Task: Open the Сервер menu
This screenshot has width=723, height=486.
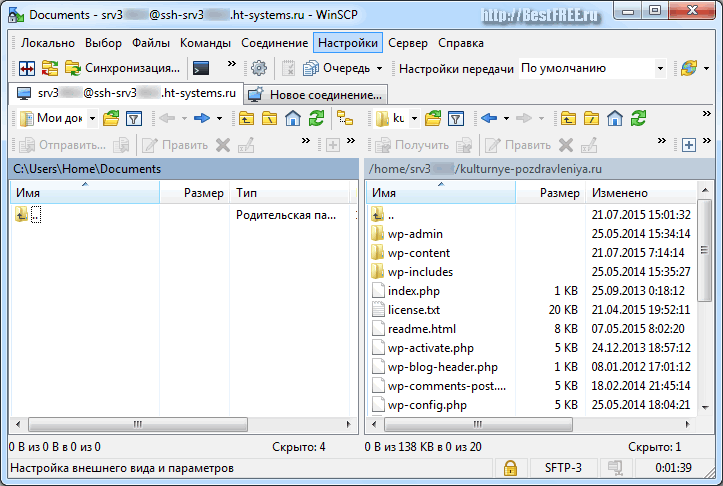Action: (x=408, y=43)
